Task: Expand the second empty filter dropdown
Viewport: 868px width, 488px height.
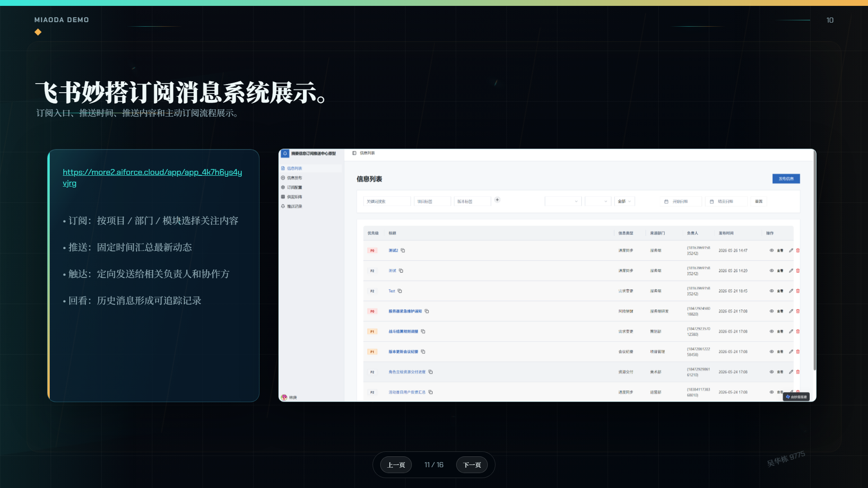Action: click(x=598, y=202)
